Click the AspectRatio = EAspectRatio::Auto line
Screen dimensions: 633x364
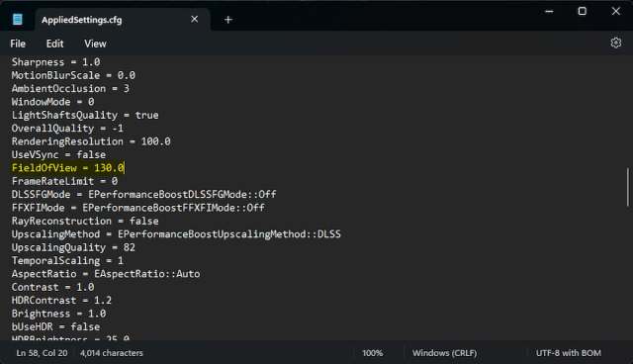[106, 274]
